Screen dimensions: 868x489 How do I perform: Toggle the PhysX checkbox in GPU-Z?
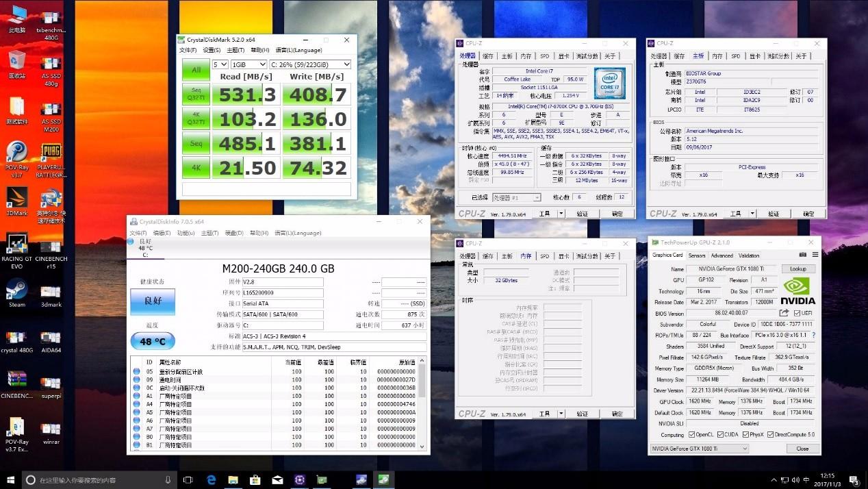tap(746, 434)
